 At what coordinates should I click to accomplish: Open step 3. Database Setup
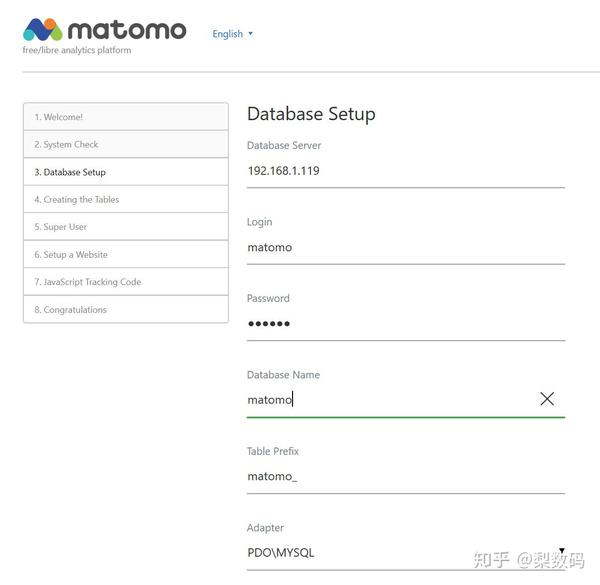126,172
